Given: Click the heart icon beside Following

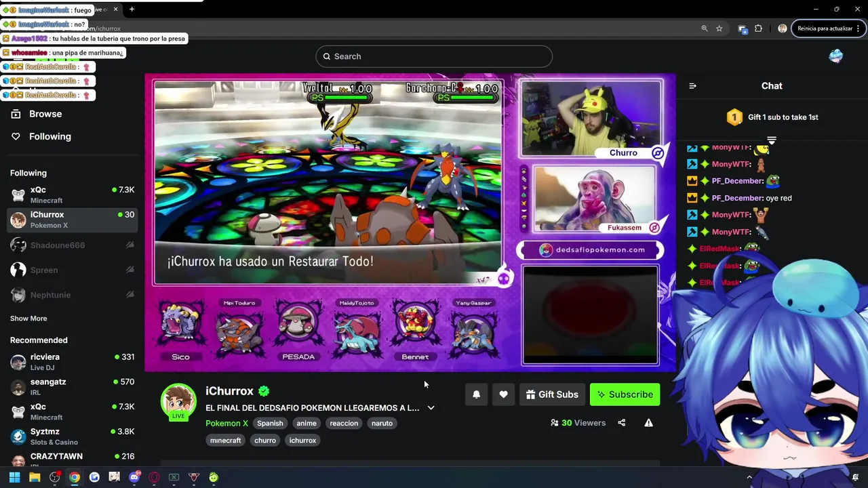Looking at the screenshot, I should [16, 136].
